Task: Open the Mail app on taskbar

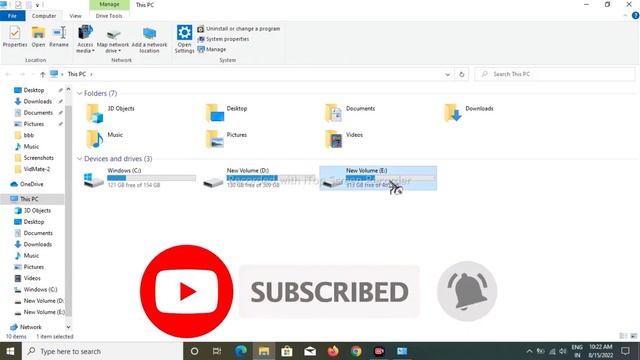Action: point(310,351)
